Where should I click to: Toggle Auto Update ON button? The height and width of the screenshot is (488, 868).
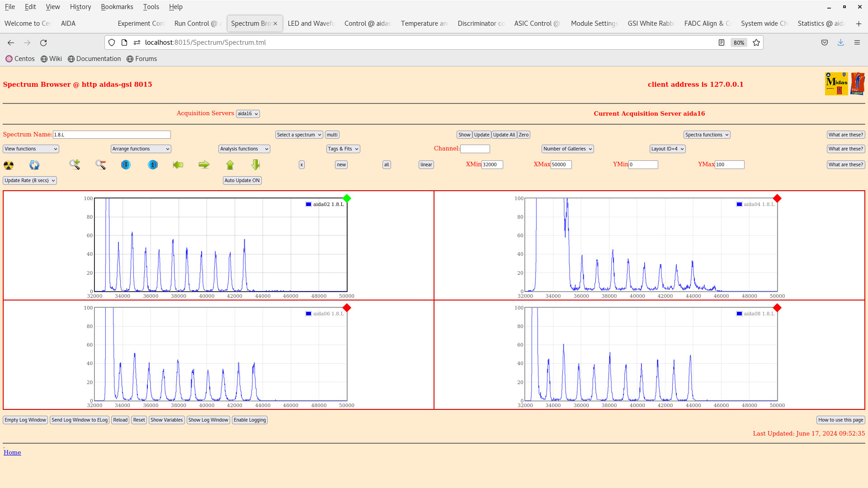pos(242,180)
